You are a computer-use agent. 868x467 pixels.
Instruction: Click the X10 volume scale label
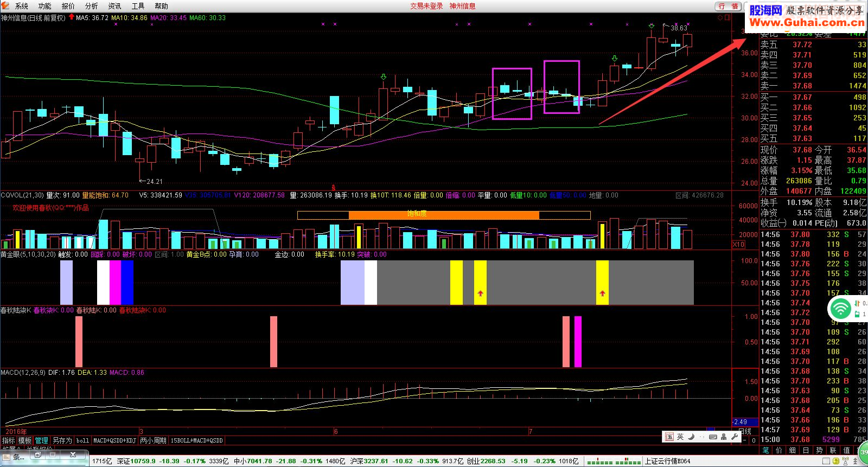738,245
